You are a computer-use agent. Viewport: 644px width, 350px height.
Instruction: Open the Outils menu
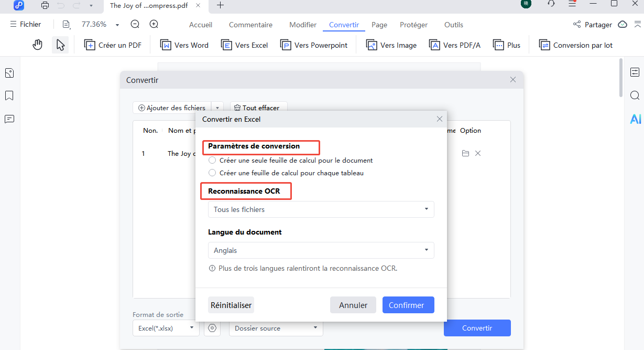453,25
